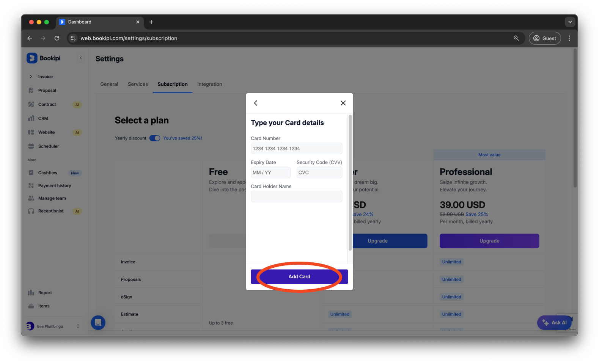Collapse the sidebar with the chevron
The image size is (599, 364).
(x=81, y=58)
